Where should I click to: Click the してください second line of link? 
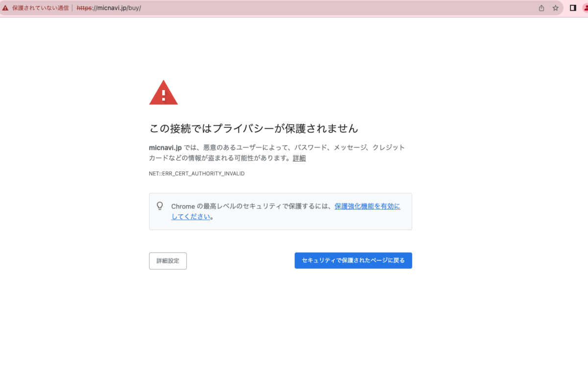click(x=191, y=217)
